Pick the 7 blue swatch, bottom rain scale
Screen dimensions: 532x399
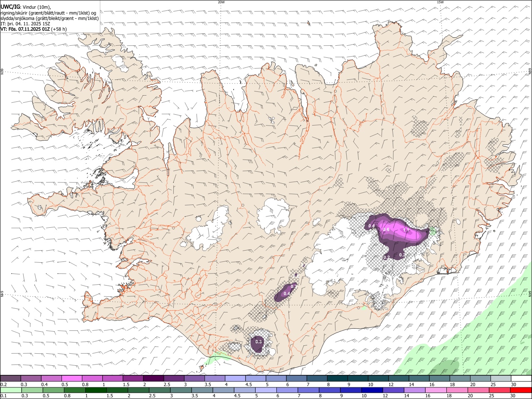click(x=308, y=390)
